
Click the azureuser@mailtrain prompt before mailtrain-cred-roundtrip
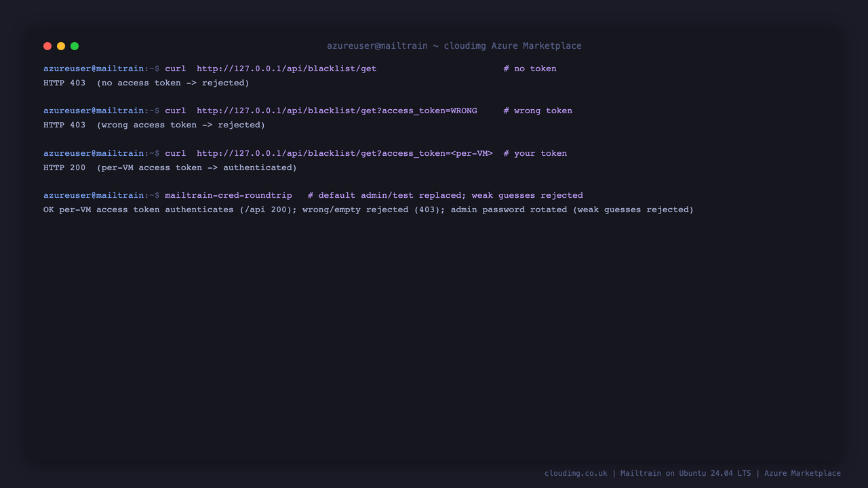[102, 195]
